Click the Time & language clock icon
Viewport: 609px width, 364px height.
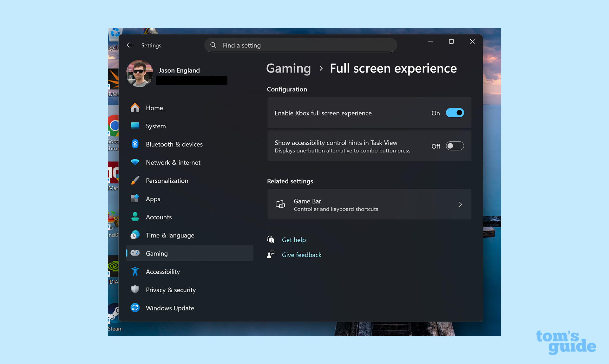[135, 235]
